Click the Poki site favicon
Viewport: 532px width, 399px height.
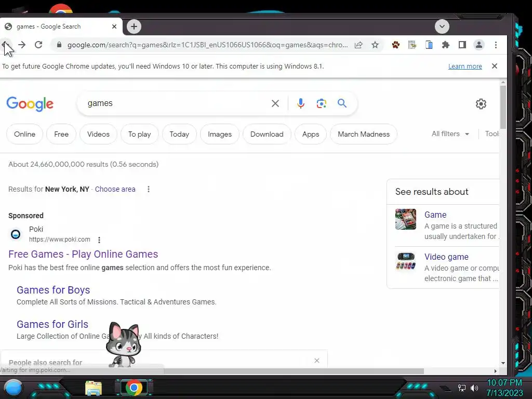point(16,234)
